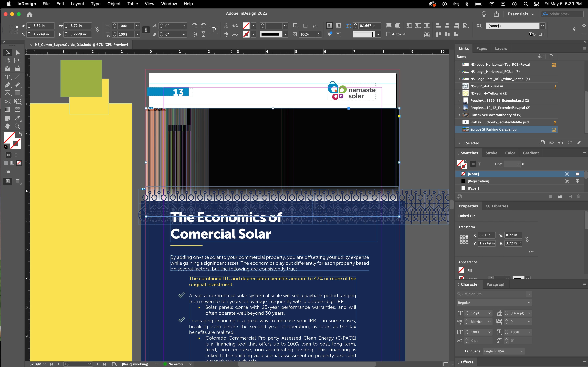This screenshot has width=588, height=367.
Task: Click page number 13 link for Spruce St
Action: click(x=554, y=129)
